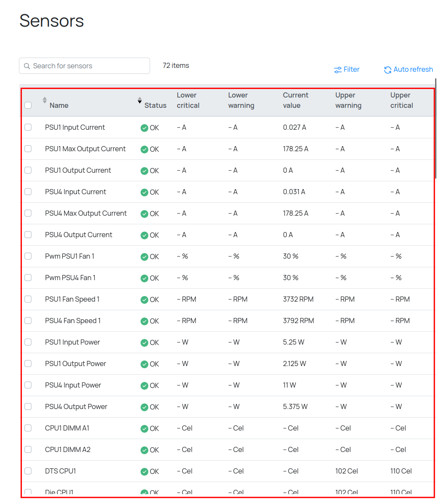Image resolution: width=448 pixels, height=504 pixels.
Task: Click the green status icon for DTS CPU1
Action: click(144, 471)
